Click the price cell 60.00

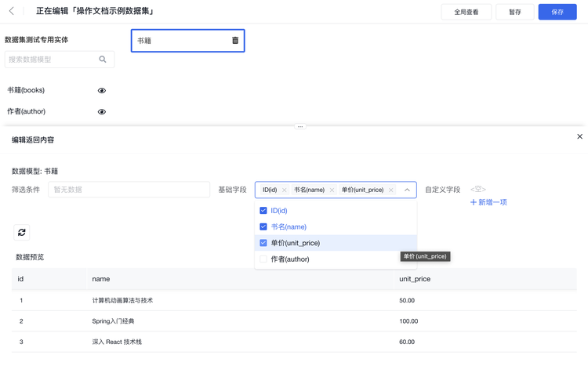coord(407,342)
